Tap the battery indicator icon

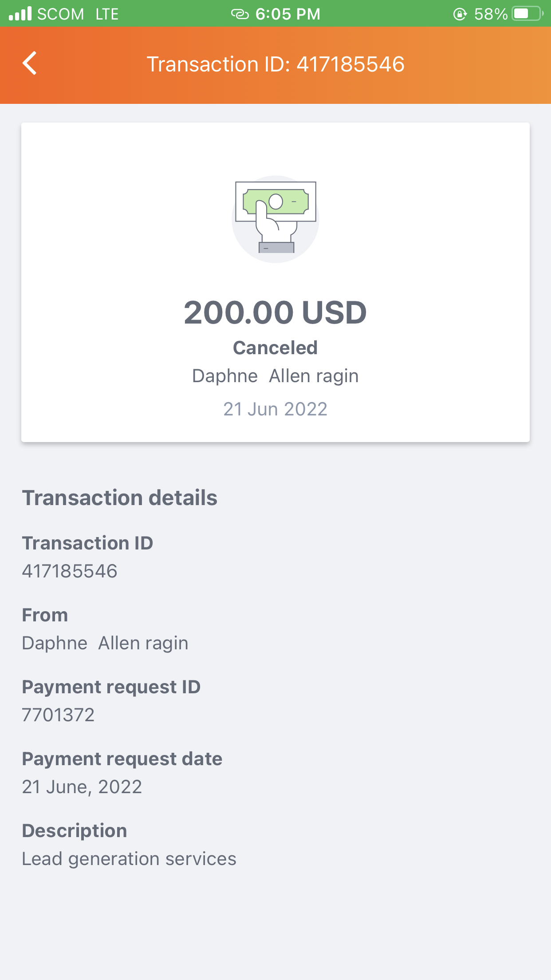point(527,14)
